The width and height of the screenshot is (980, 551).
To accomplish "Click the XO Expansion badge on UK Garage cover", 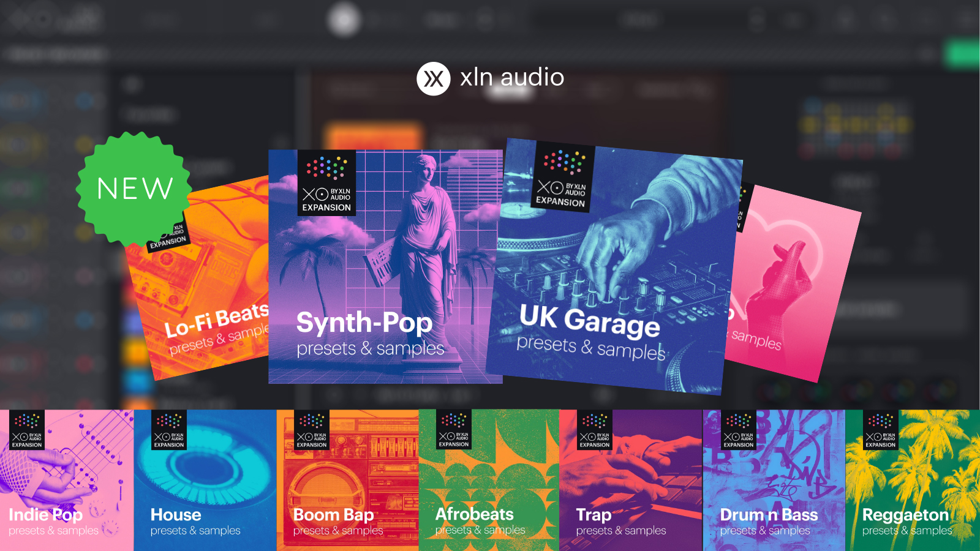I will tap(562, 178).
